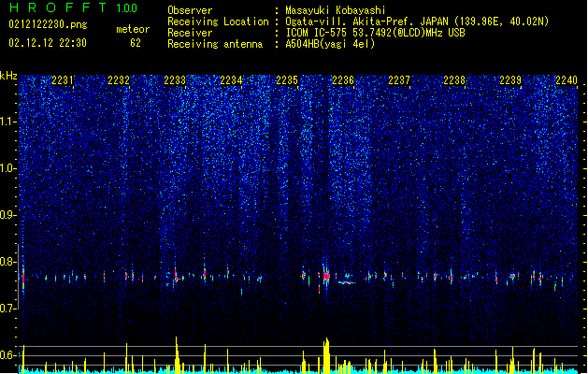588x374 pixels.
Task: Click the meteor count 62
Action: (x=136, y=43)
